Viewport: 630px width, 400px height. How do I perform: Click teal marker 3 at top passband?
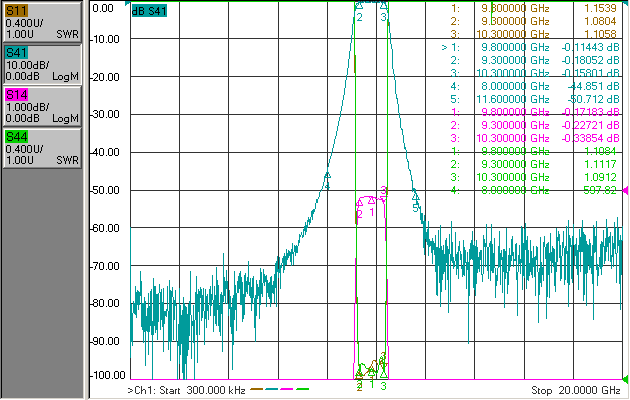pos(384,6)
